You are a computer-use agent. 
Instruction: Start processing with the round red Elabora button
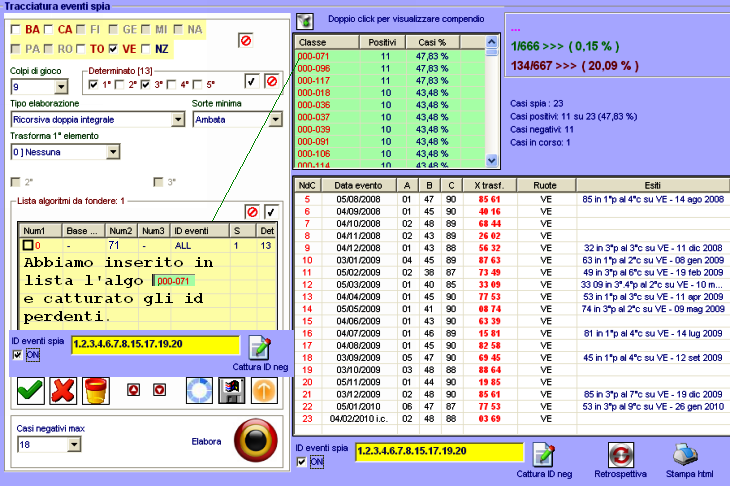click(256, 440)
